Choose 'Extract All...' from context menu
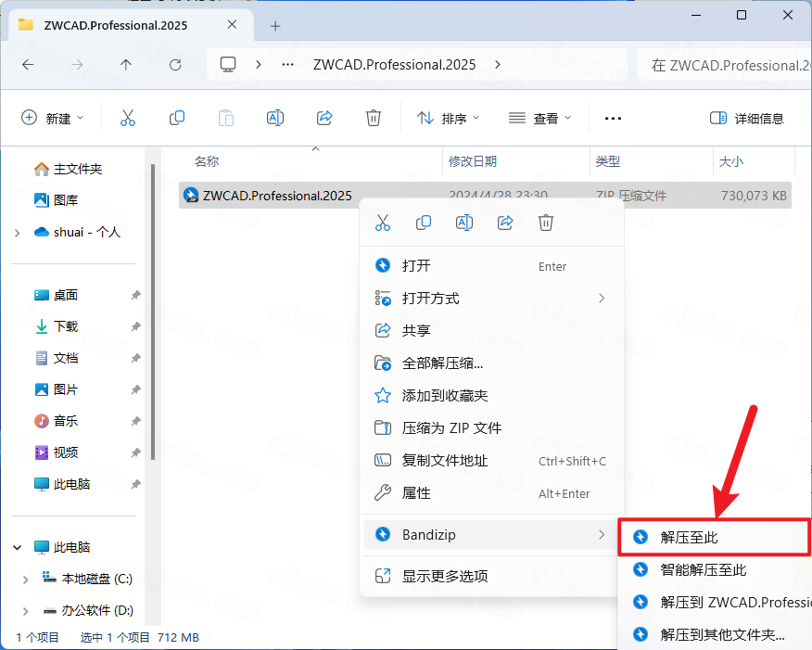 click(x=442, y=363)
